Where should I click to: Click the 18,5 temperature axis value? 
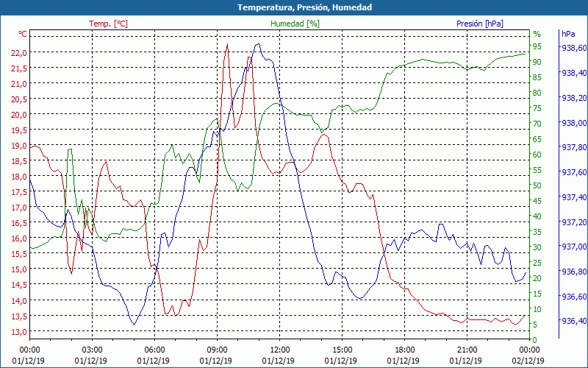19,161
